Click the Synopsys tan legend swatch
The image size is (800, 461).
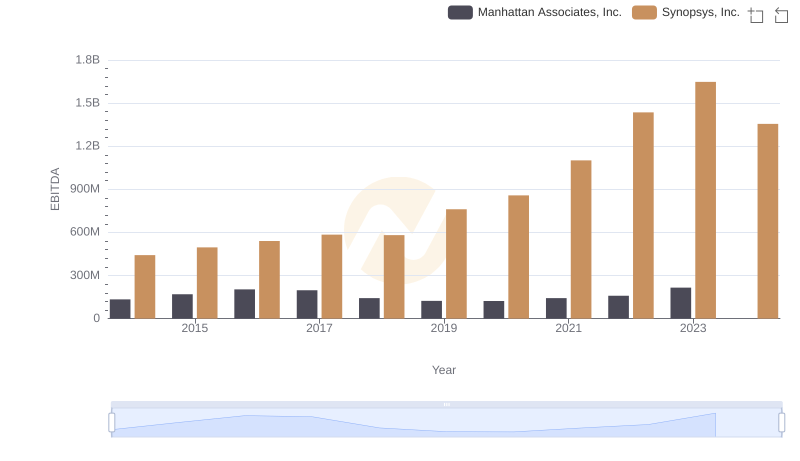(x=644, y=12)
